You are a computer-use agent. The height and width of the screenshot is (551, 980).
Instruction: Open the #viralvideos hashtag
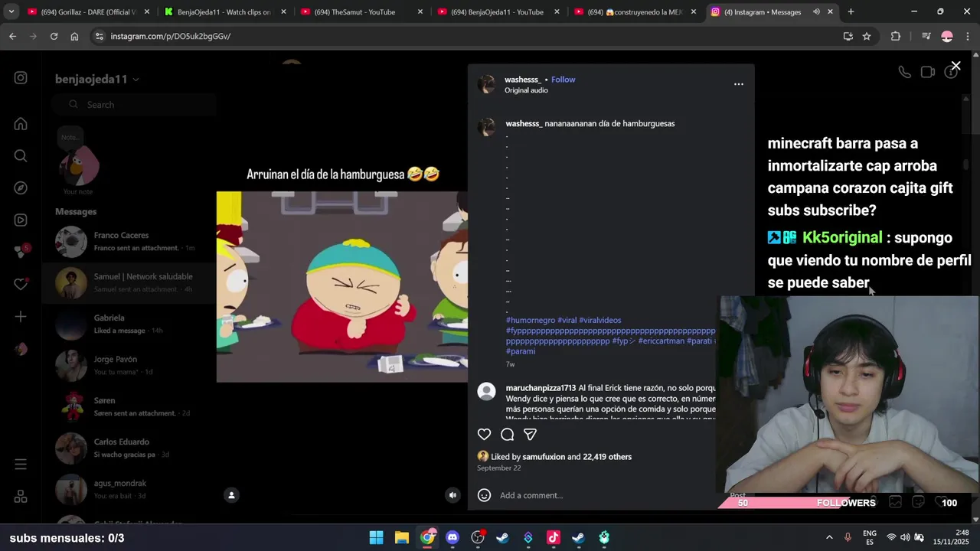[x=600, y=320]
